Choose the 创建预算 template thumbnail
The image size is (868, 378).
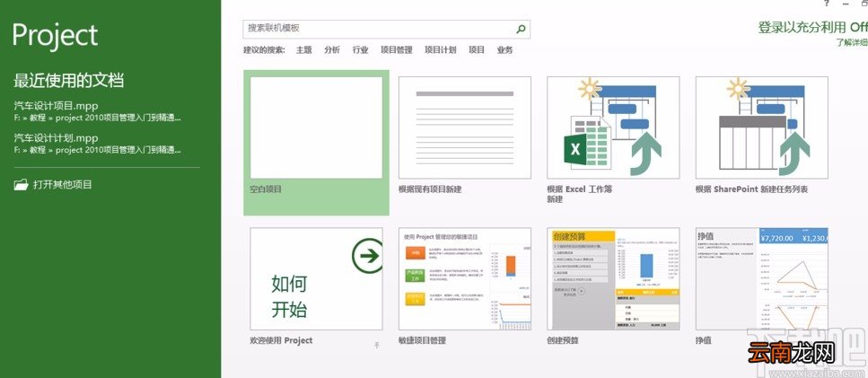coord(613,279)
